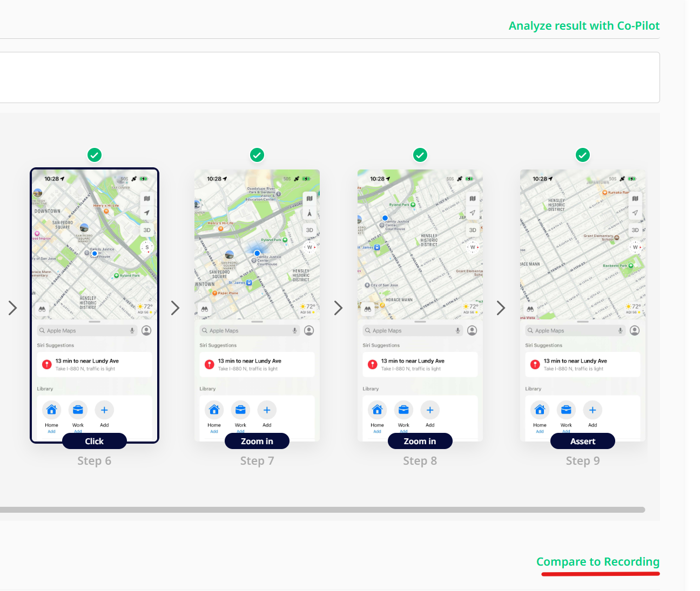Click the Home icon in Step 6 screenshot
This screenshot has width=700, height=591.
(52, 410)
